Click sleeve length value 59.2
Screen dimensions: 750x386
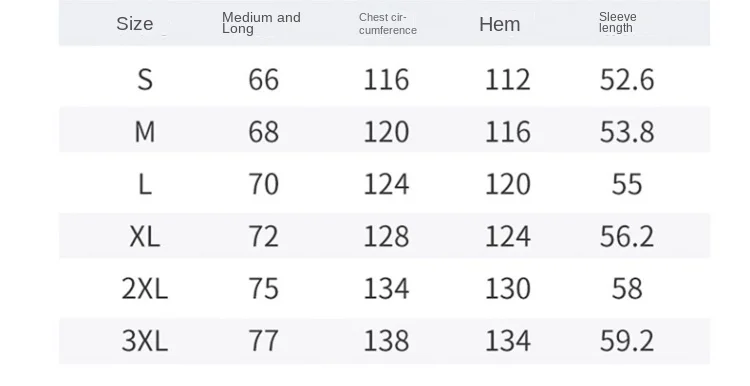click(x=627, y=341)
